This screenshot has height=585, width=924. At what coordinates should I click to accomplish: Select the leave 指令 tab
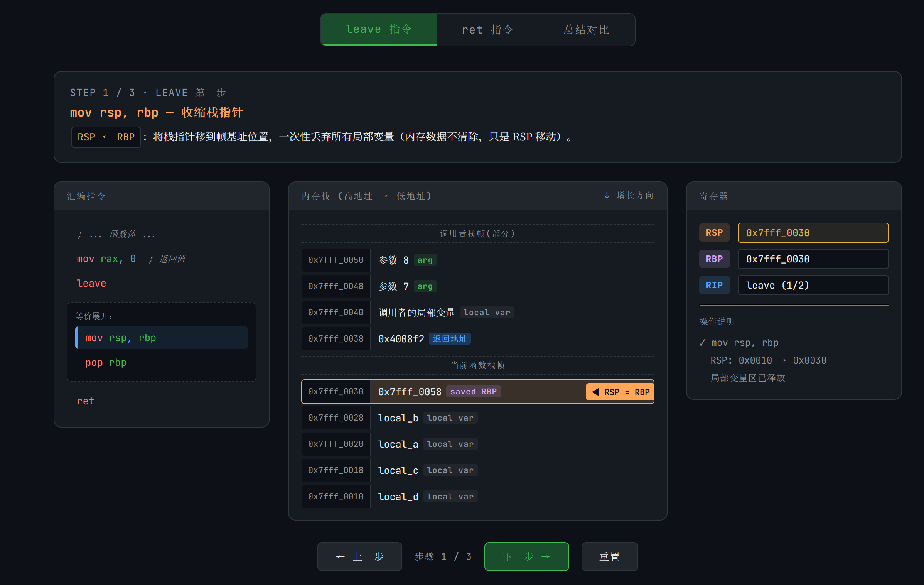click(379, 30)
